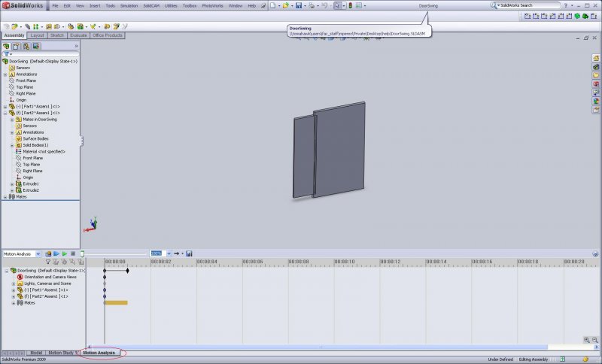Click the green Linear Component Pattern icon
Viewport: 602px width, 364px height.
tap(35, 26)
